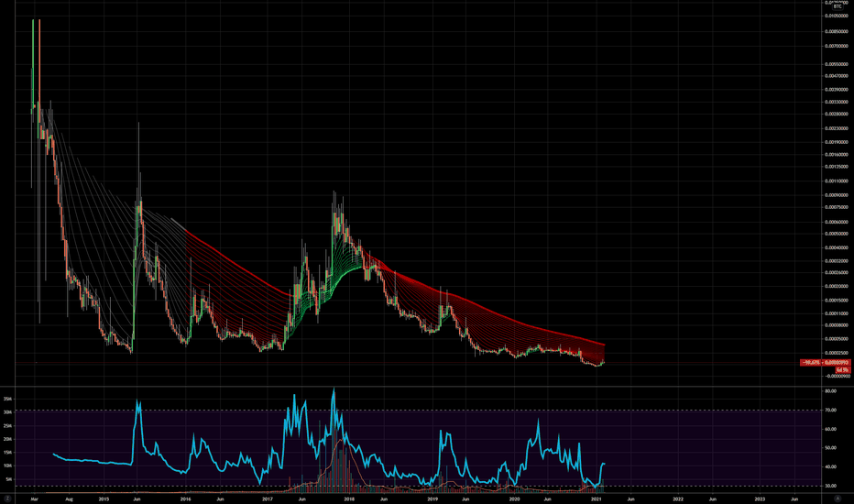Click the 2019 label on the time axis
Viewport: 854px width, 504px height.
click(432, 499)
